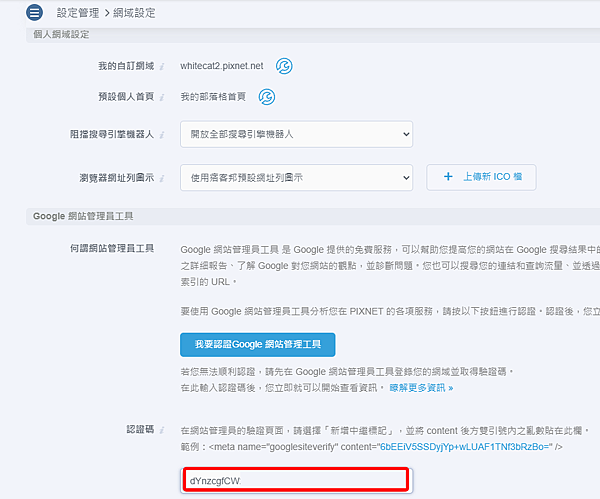Screen dimensions: 600x499
Task: Open the hamburger menu icon
Action: 34,12
